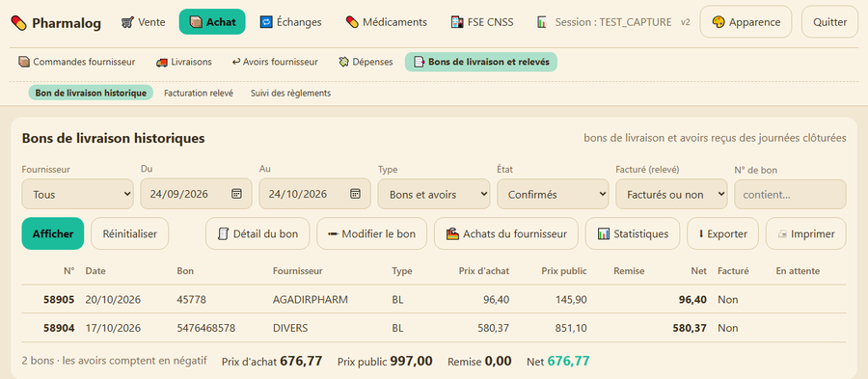The image size is (868, 379).
Task: Click the chart icon before Session label
Action: pos(542,22)
